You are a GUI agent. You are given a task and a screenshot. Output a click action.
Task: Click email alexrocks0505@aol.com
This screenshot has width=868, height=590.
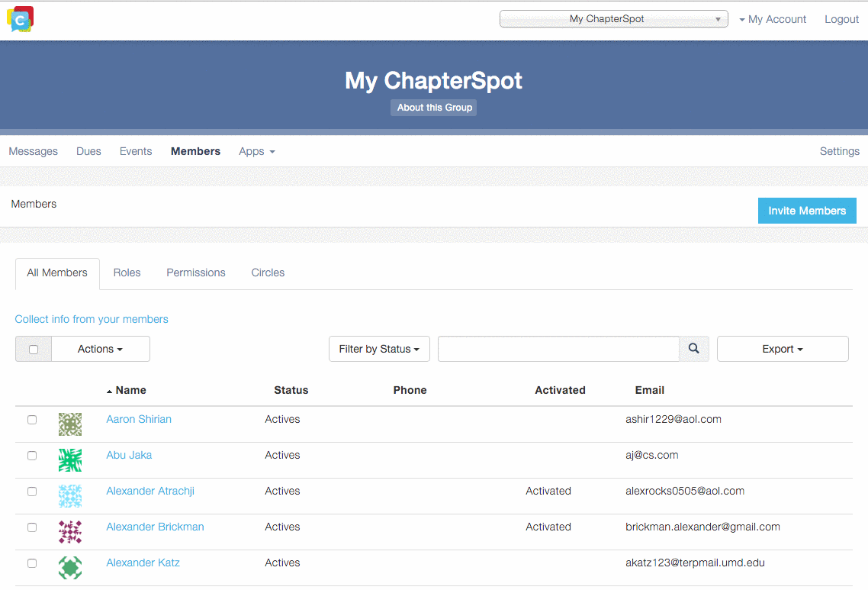pos(685,492)
